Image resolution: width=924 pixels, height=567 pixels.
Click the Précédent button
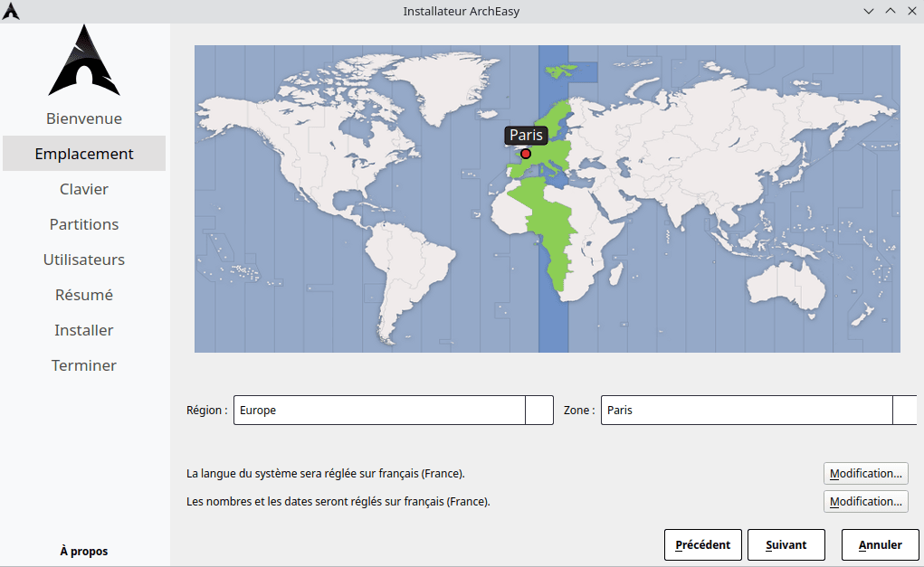[703, 545]
